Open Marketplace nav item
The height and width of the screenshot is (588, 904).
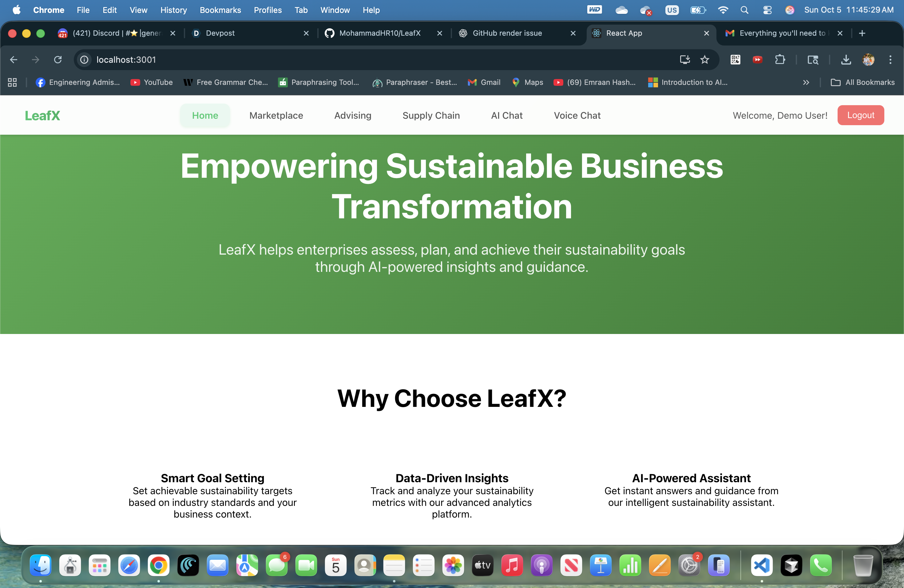click(276, 115)
